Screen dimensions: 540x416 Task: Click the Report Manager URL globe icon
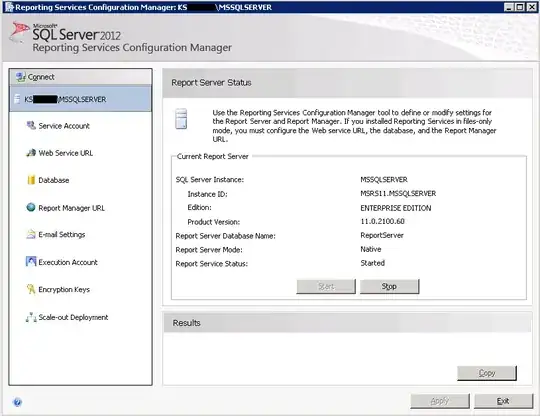click(x=31, y=207)
